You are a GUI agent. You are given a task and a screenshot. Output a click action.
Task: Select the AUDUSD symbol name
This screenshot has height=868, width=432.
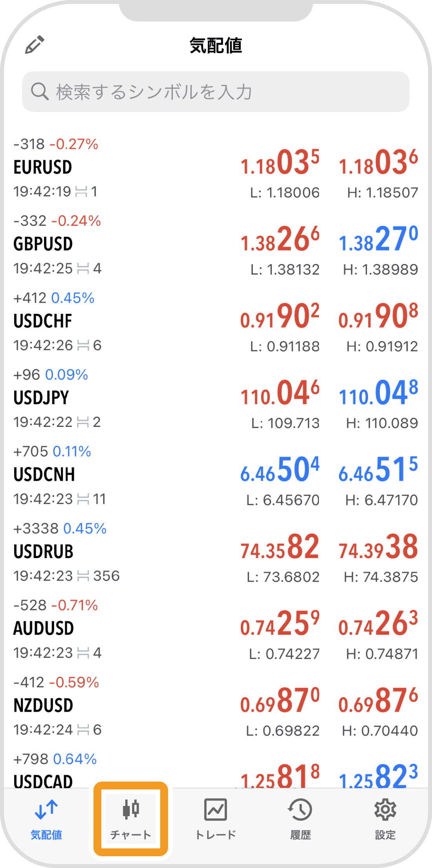(44, 628)
